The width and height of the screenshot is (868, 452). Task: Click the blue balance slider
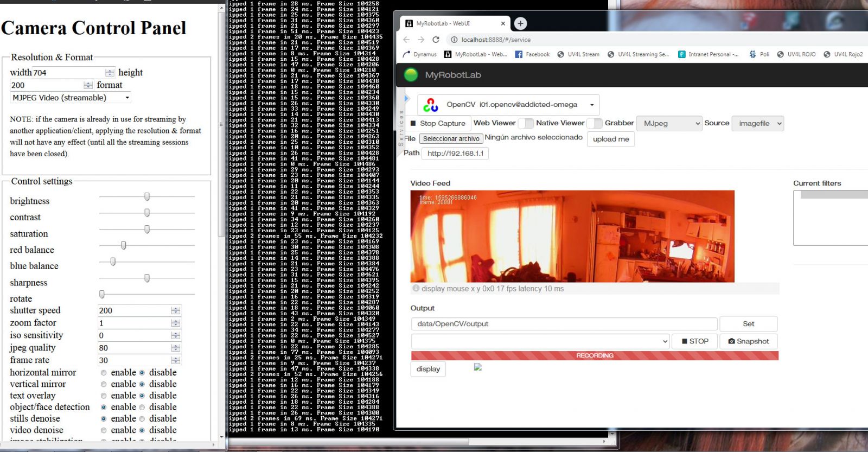click(x=147, y=262)
